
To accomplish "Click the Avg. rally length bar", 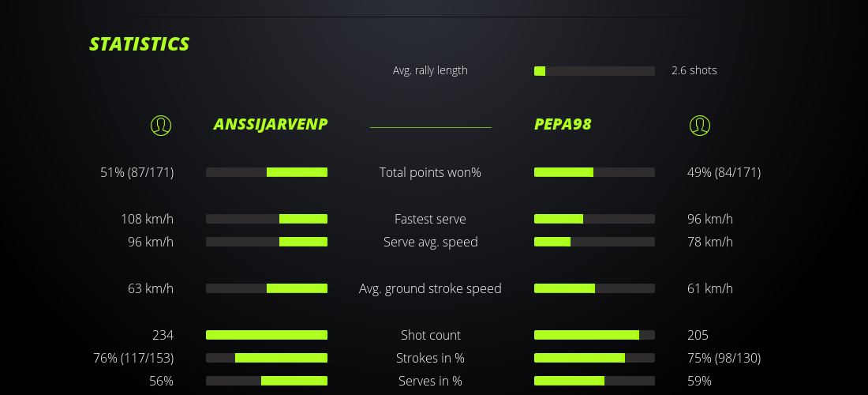I will 594,71.
